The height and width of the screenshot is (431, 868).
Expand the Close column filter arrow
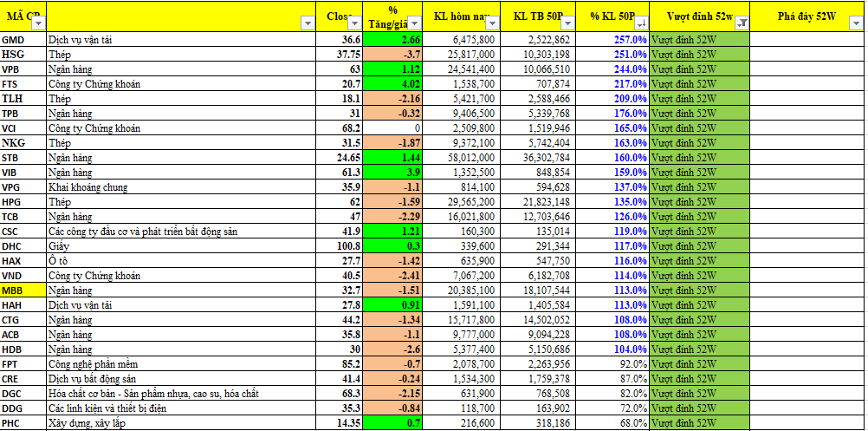point(354,25)
